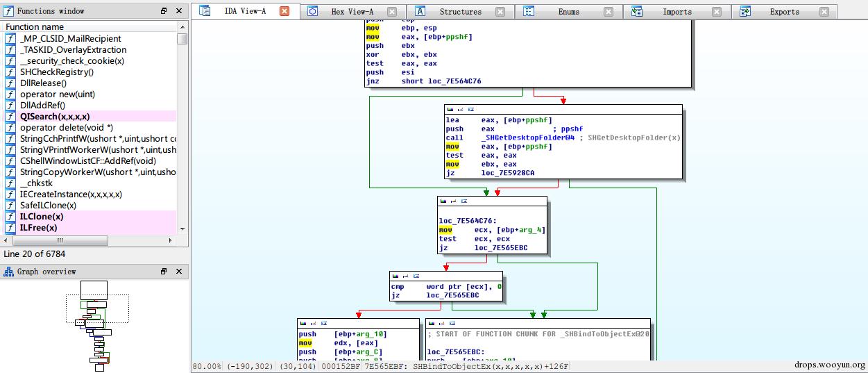This screenshot has height=373, width=868.
Task: Float the Graph overview panel
Action: pyautogui.click(x=164, y=272)
